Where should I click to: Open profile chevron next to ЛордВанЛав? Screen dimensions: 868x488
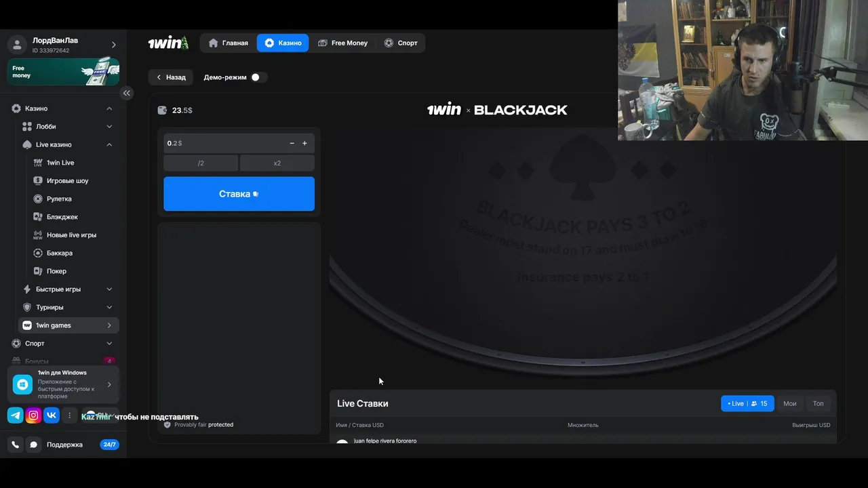coord(113,45)
